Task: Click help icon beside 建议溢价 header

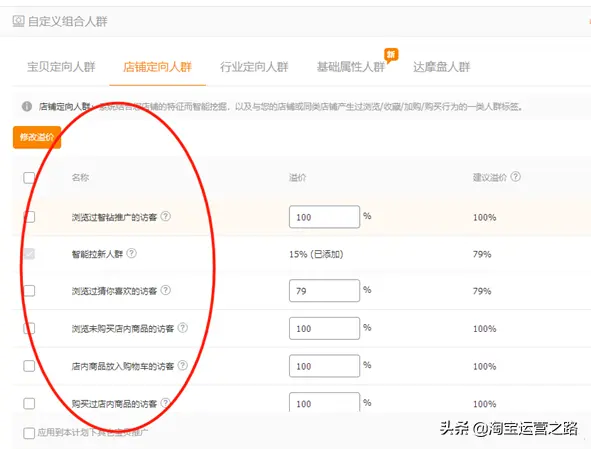Action: (516, 176)
